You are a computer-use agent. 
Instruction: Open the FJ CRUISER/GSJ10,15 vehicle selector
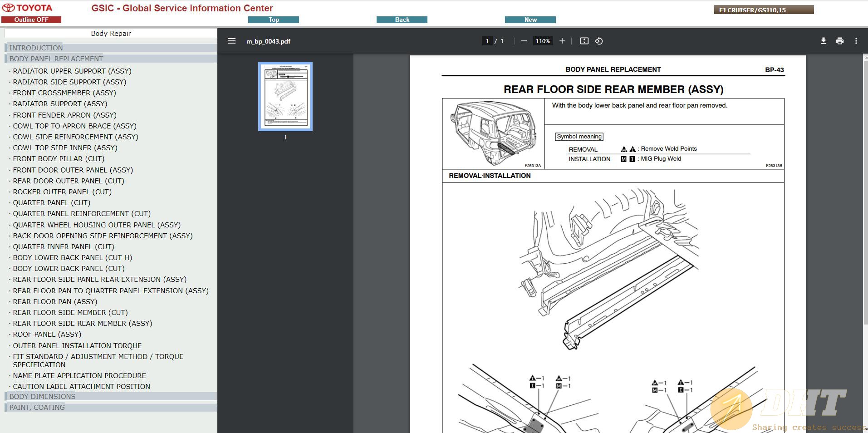point(764,10)
